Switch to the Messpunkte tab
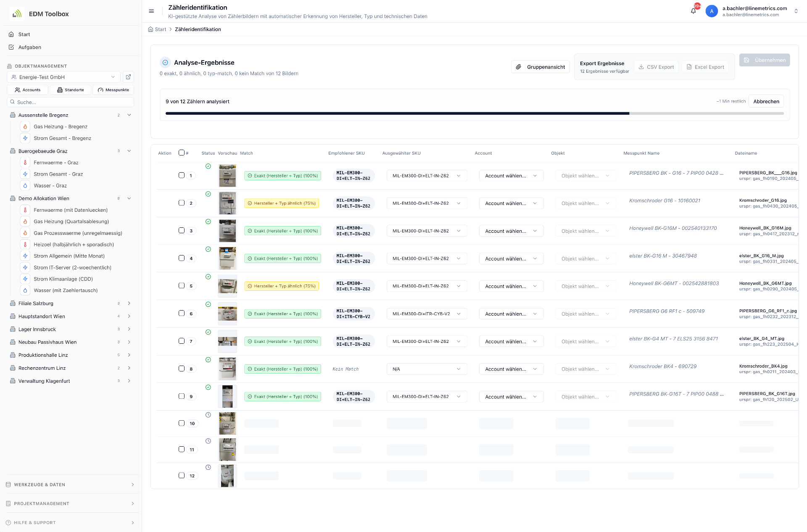 click(113, 90)
